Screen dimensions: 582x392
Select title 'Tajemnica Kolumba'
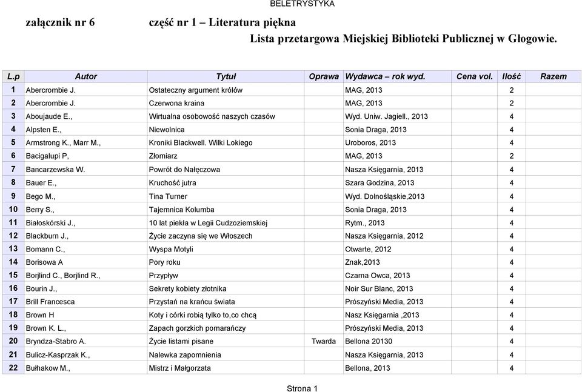tap(181, 210)
